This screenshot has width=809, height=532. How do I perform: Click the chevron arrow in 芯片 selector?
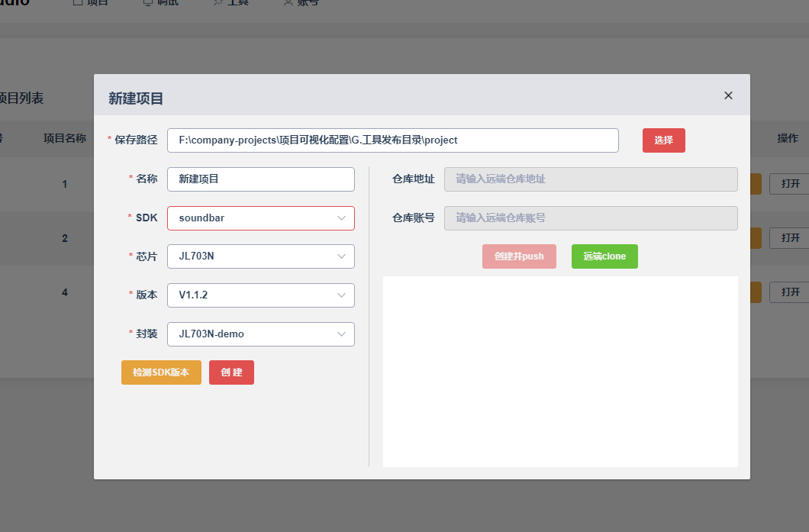341,256
